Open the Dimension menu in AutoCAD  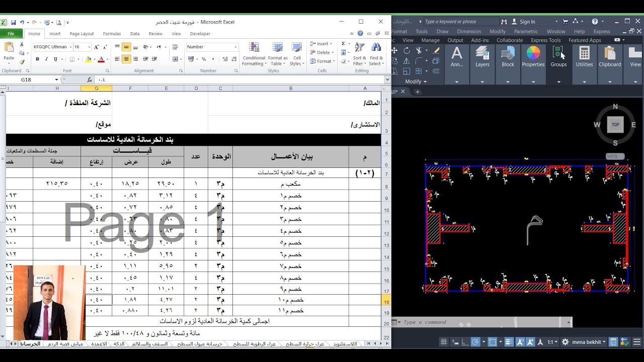[469, 31]
